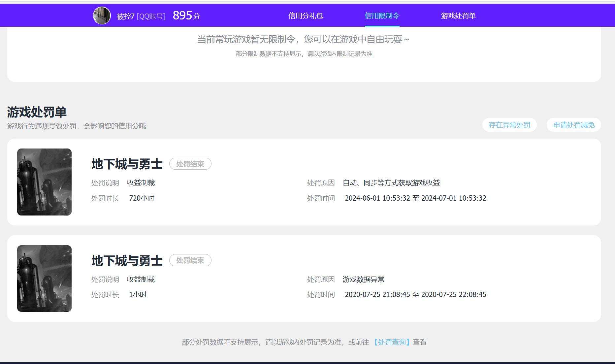Click the user avatar picture in header
Image resolution: width=615 pixels, height=364 pixels.
point(102,16)
